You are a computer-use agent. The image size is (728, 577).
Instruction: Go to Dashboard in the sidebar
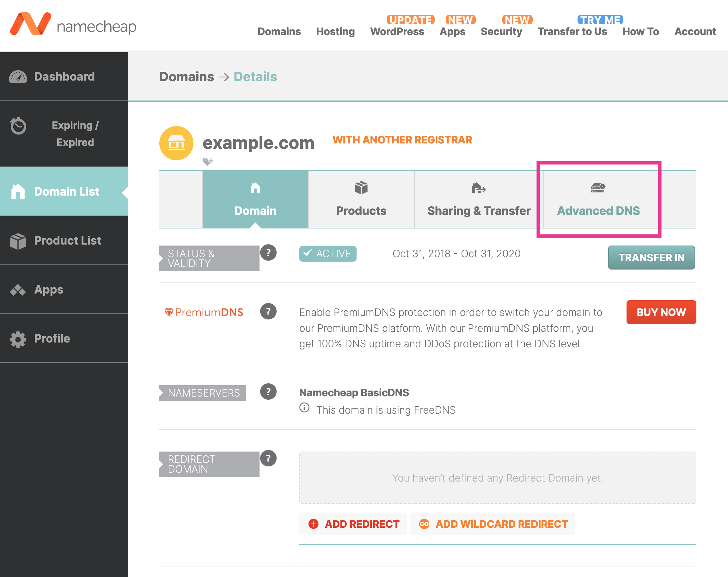click(64, 77)
